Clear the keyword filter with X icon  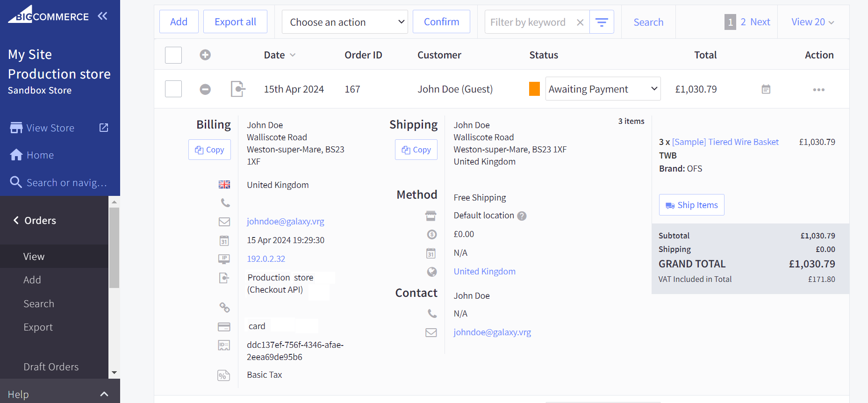pos(580,22)
